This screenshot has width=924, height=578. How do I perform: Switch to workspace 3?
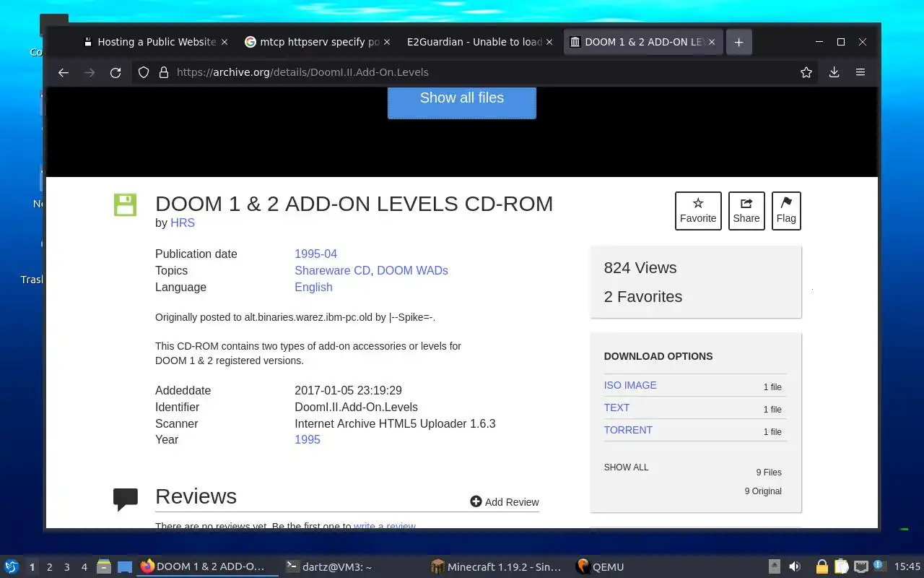[x=67, y=567]
